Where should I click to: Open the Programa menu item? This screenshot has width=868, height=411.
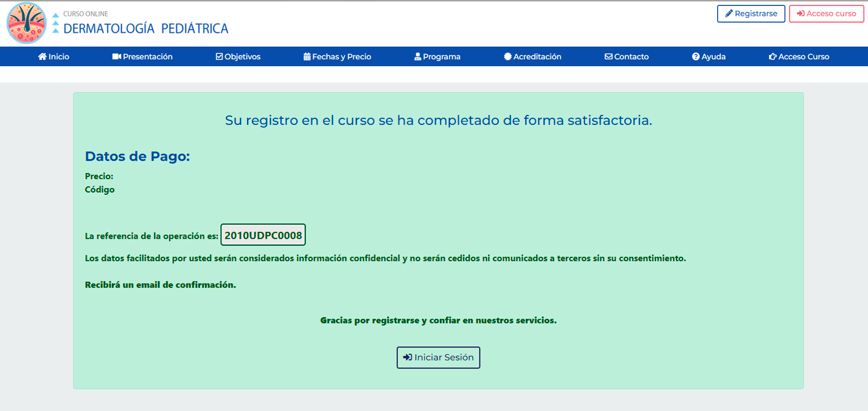pos(441,56)
